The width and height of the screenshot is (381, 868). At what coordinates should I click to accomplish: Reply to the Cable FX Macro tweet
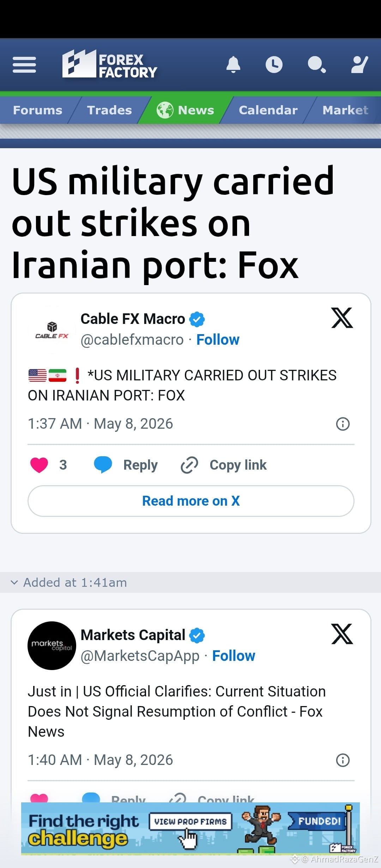pos(126,465)
